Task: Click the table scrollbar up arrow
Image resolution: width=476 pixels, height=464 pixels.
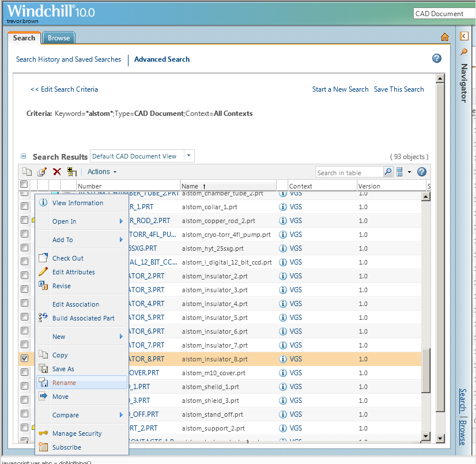Action: click(x=426, y=197)
